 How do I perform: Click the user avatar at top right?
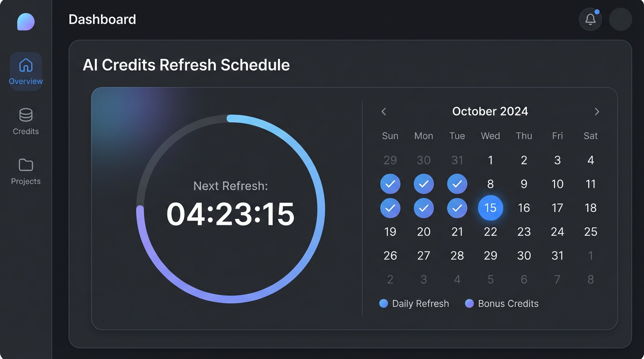(620, 19)
